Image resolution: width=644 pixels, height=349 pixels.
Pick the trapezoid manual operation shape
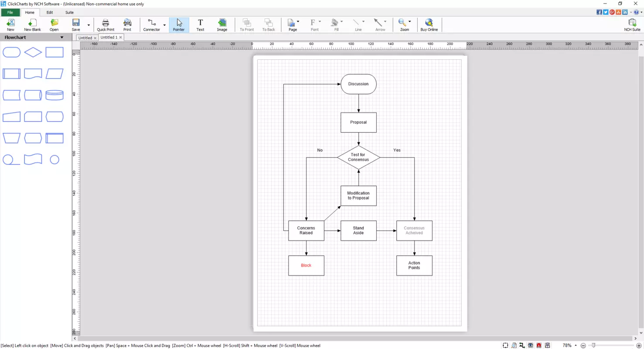[x=12, y=138]
